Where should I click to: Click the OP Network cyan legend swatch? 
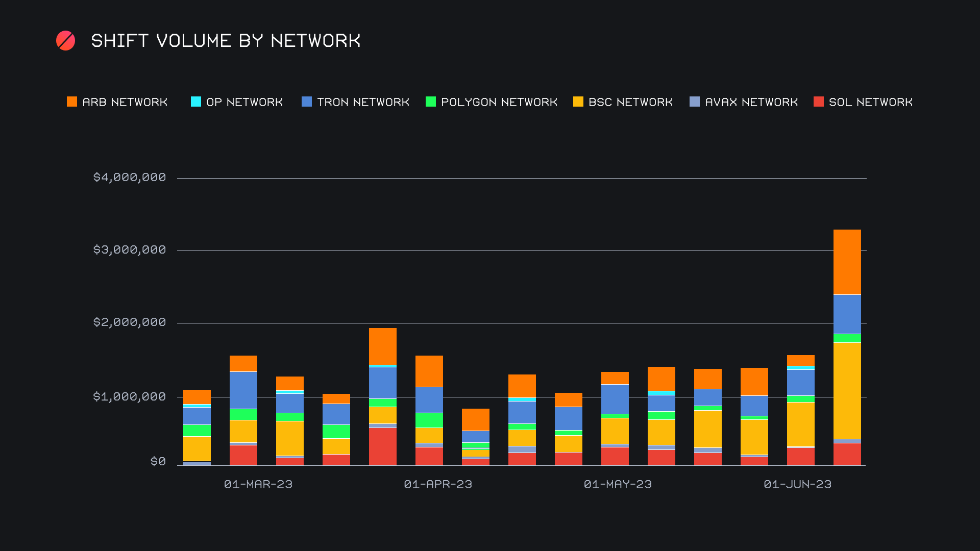(196, 102)
